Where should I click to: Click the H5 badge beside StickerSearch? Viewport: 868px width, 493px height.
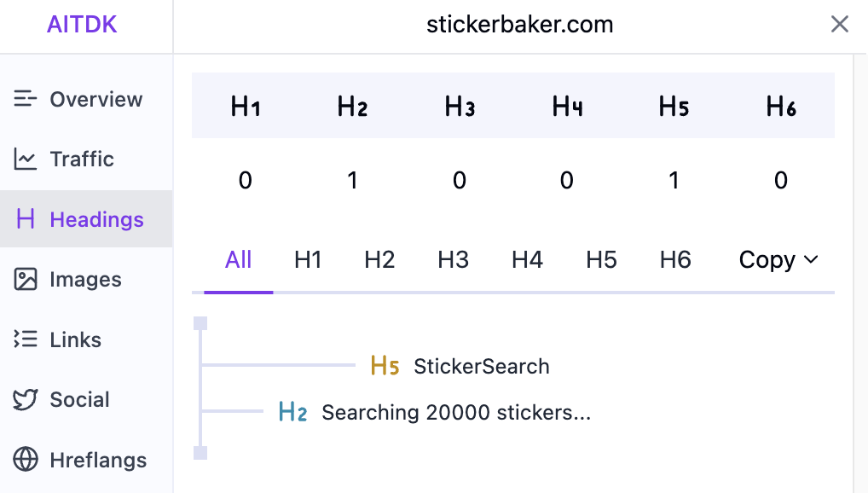[x=385, y=367]
